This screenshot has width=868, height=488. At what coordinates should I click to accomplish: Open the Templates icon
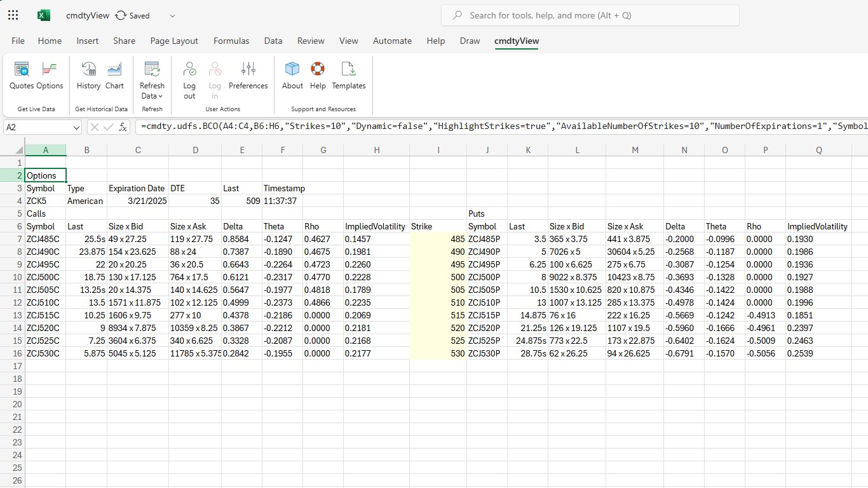click(349, 69)
